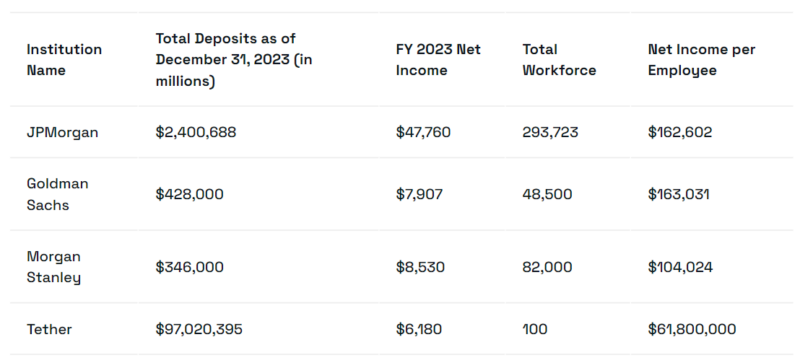Click Tether deposits value $97,020,395
The height and width of the screenshot is (363, 800).
(199, 329)
